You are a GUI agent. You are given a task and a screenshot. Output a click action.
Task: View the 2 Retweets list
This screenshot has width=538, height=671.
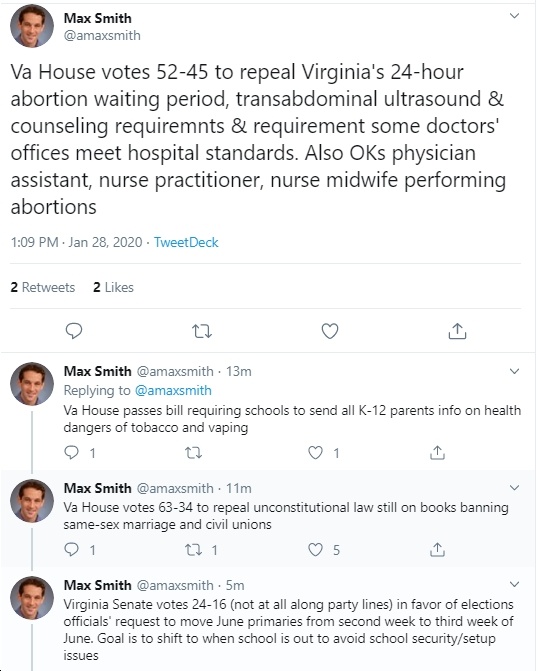(x=43, y=287)
